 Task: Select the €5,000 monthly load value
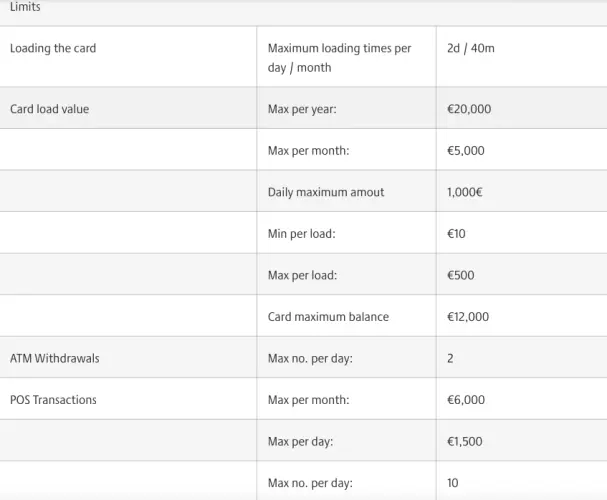point(466,151)
